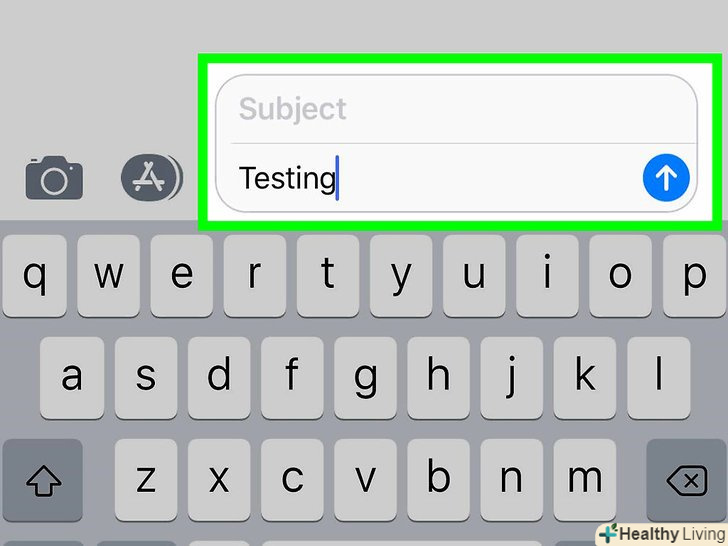The height and width of the screenshot is (546, 728).
Task: Open the camera icon
Action: point(54,179)
